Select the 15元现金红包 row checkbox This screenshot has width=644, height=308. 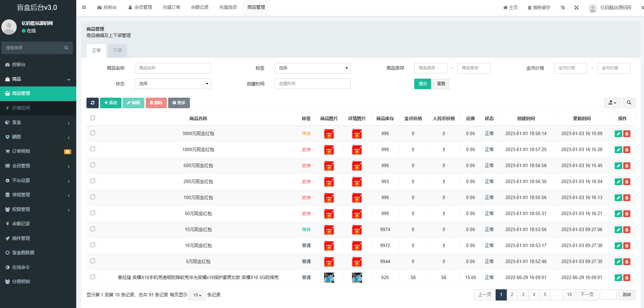tap(93, 229)
